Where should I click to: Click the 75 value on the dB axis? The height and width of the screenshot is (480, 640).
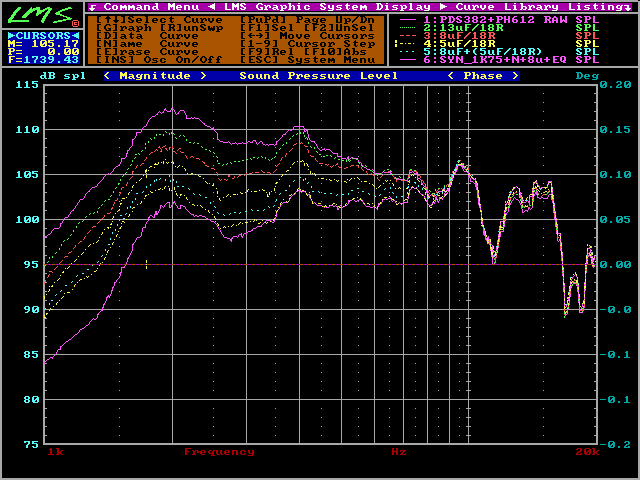click(31, 444)
